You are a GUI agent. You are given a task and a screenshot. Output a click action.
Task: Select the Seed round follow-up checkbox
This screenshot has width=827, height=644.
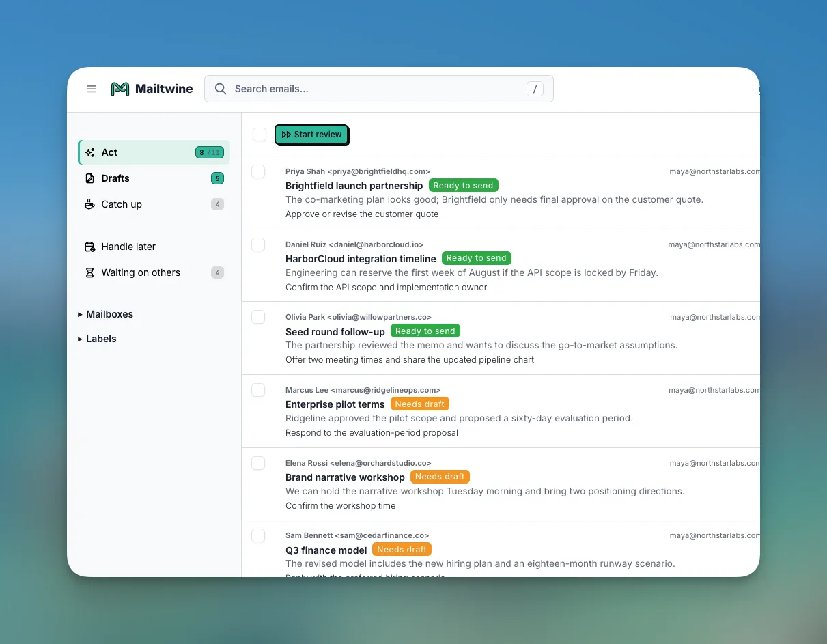pos(258,317)
